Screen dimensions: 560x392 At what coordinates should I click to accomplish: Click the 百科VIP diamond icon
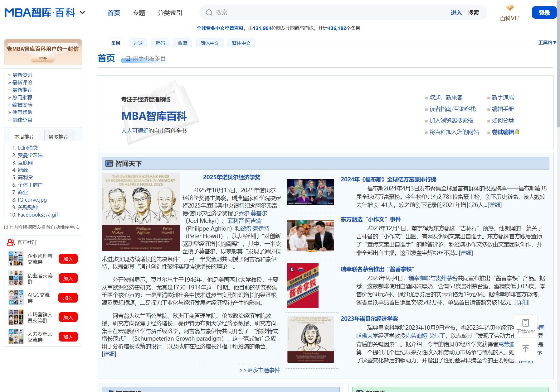click(x=510, y=8)
